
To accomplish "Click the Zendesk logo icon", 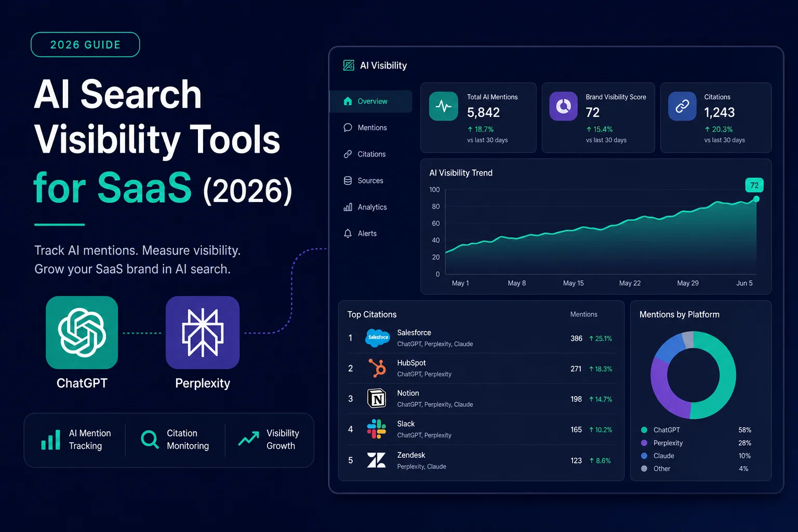I will tap(377, 460).
